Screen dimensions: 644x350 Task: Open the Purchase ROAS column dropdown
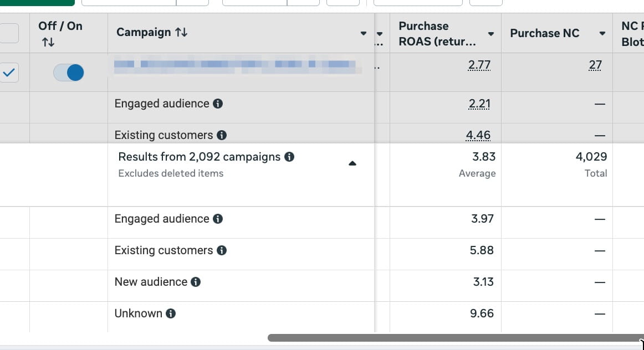(x=490, y=34)
